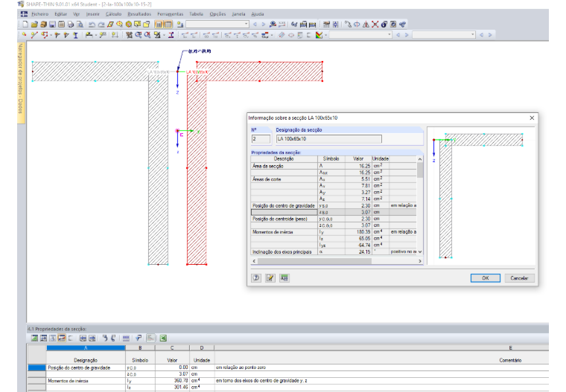Click the dialog scrollbar down arrow

420,251
